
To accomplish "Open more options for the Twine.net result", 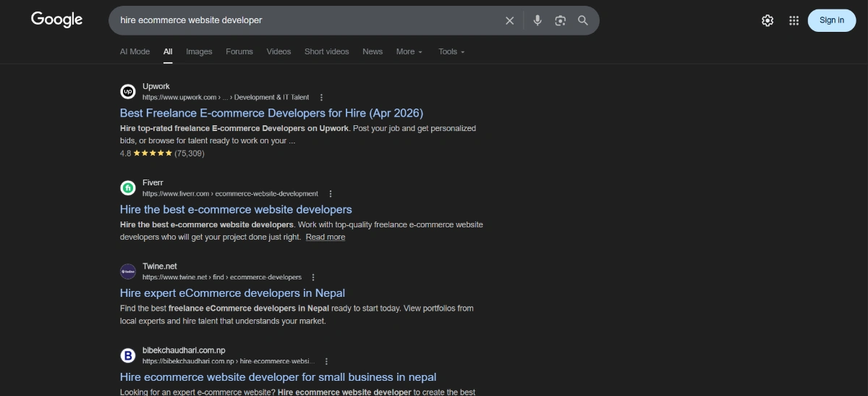I will 313,277.
